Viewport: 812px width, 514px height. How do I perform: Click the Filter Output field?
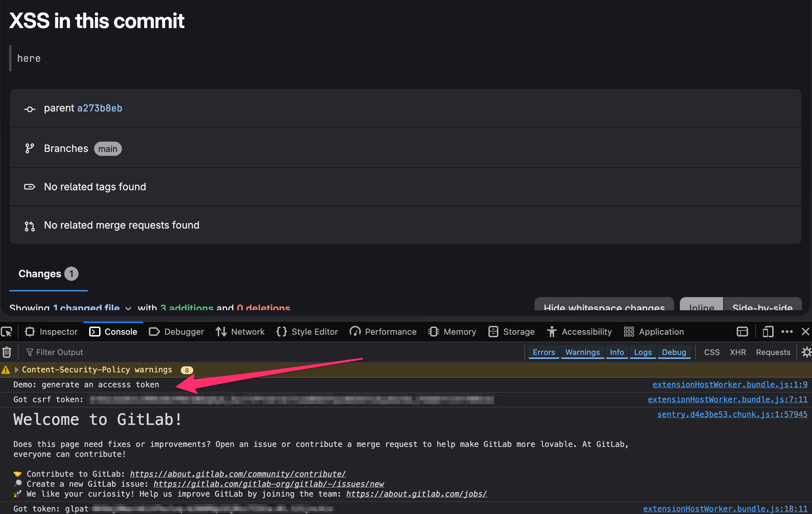[60, 352]
